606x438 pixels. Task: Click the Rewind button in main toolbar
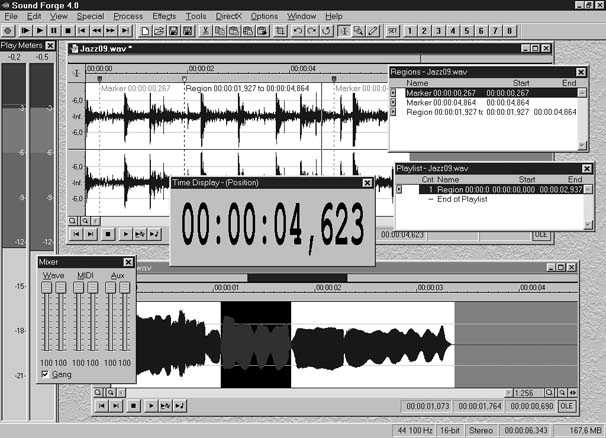(97, 31)
